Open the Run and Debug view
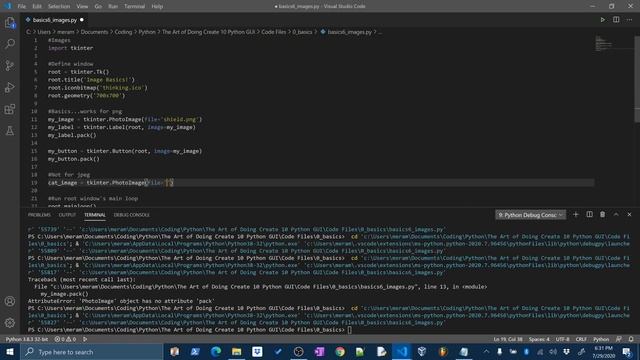This screenshot has height=360, width=640. [x=10, y=87]
